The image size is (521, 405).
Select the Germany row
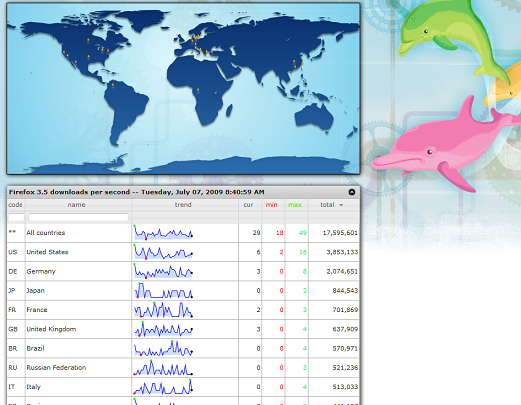[183, 271]
